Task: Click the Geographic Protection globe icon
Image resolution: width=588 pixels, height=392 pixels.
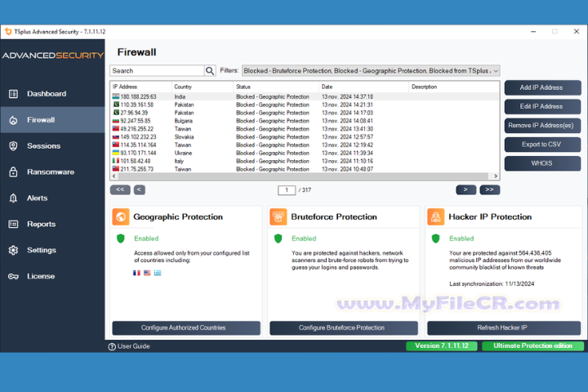Action: point(121,216)
